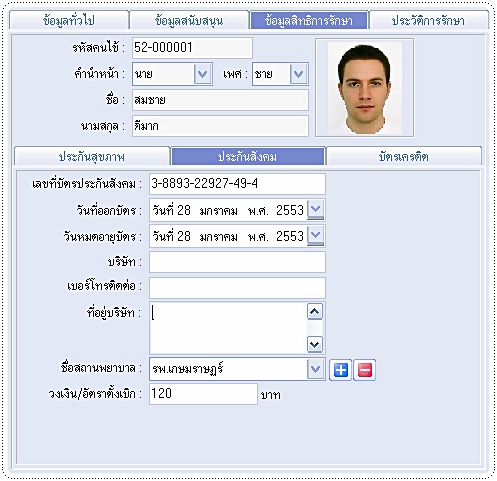Open the ประวัติการรักษา tab

point(428,21)
